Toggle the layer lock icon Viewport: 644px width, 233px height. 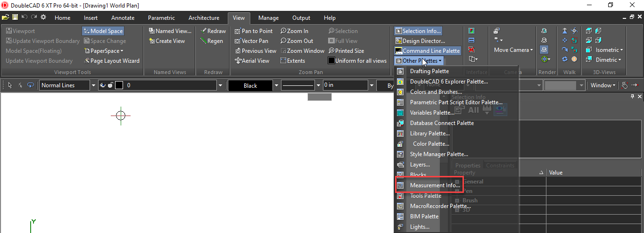pyautogui.click(x=110, y=85)
